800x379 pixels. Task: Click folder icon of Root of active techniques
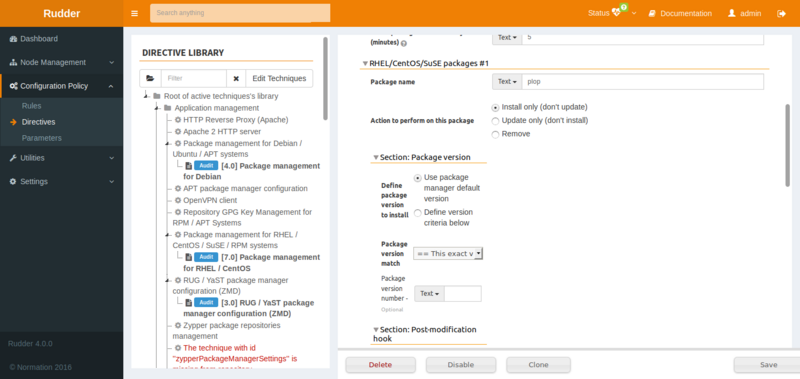pyautogui.click(x=157, y=96)
